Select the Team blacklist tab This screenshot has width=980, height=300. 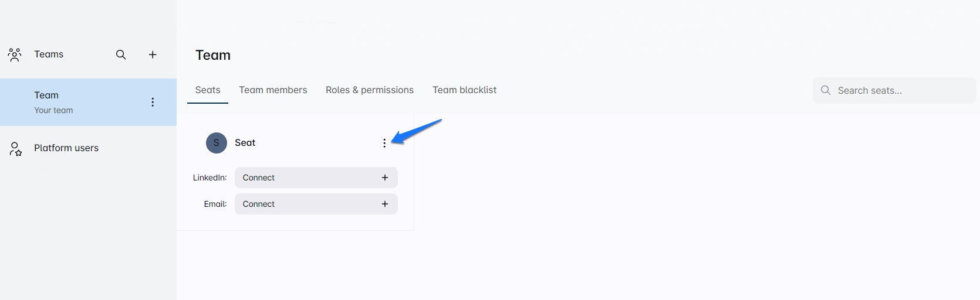point(464,90)
